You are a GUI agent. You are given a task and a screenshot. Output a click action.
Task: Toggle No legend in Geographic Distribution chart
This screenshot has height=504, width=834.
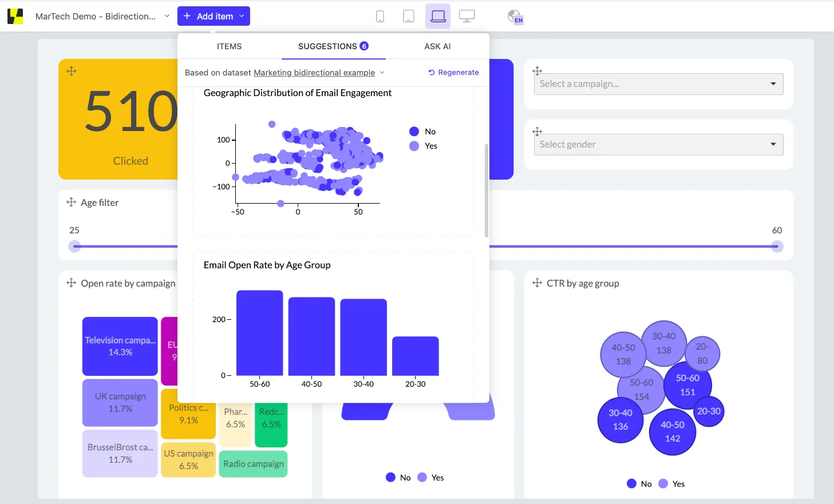(x=423, y=132)
